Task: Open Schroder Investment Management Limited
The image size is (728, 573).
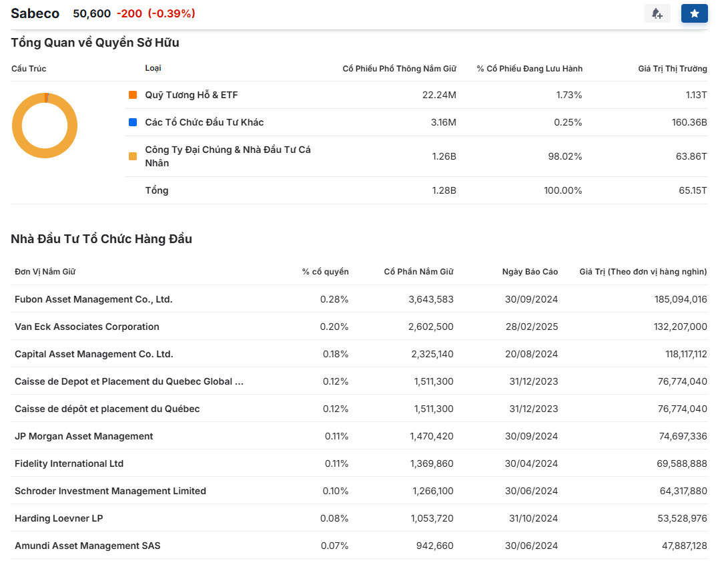Action: [x=111, y=492]
